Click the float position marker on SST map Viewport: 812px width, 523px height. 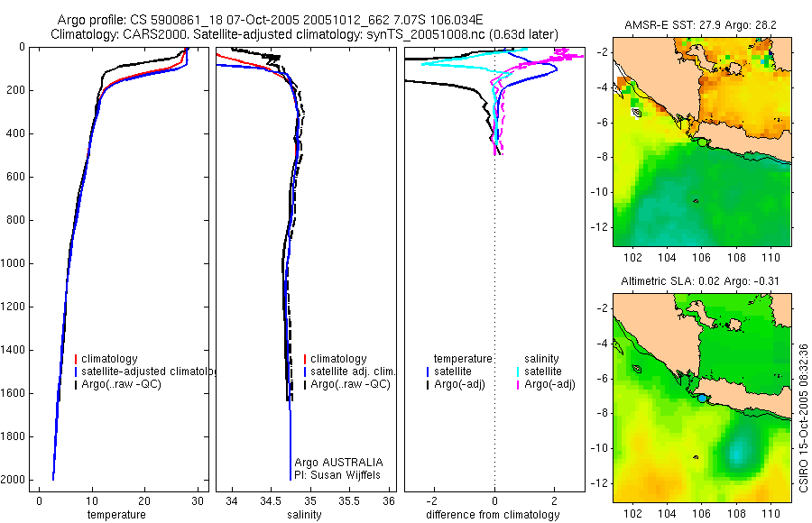pyautogui.click(x=702, y=142)
